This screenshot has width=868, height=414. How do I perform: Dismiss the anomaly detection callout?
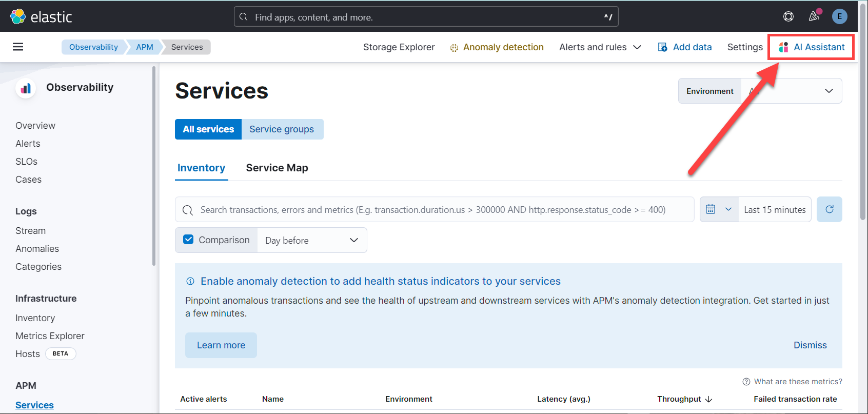[x=810, y=345]
